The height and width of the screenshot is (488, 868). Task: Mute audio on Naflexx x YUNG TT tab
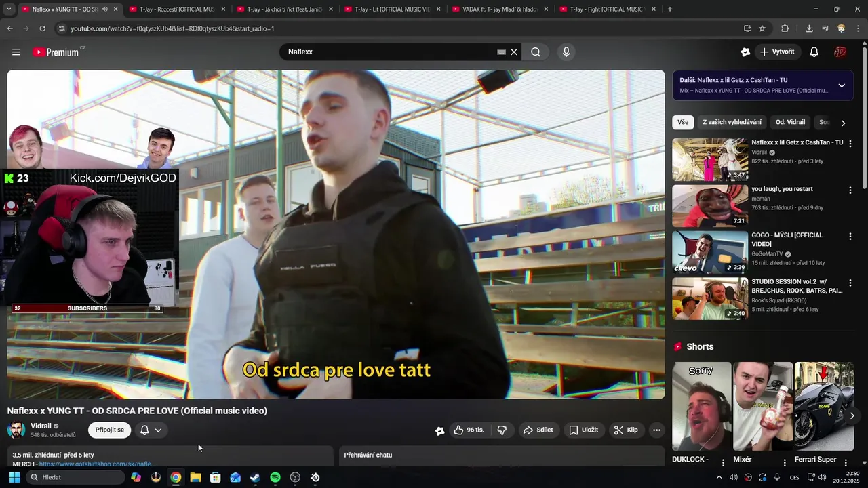click(104, 9)
